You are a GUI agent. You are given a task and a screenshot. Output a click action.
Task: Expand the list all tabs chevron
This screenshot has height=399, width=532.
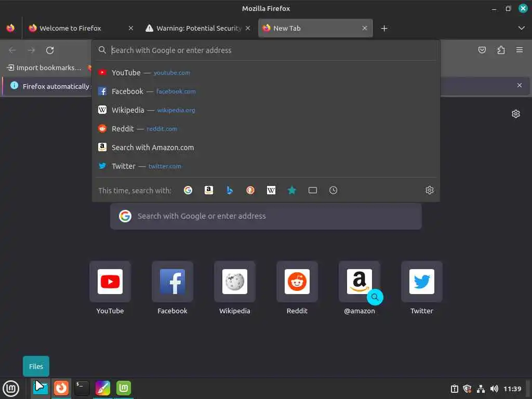522,28
